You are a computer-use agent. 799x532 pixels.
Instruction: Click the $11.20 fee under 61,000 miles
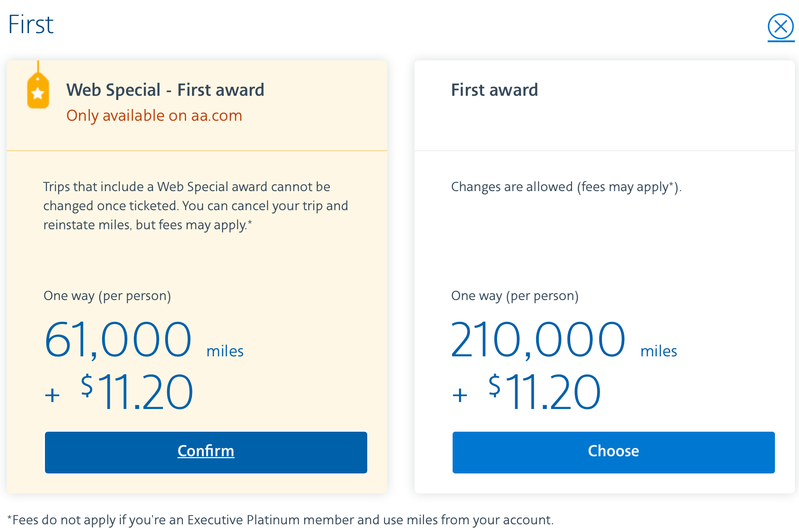click(137, 392)
